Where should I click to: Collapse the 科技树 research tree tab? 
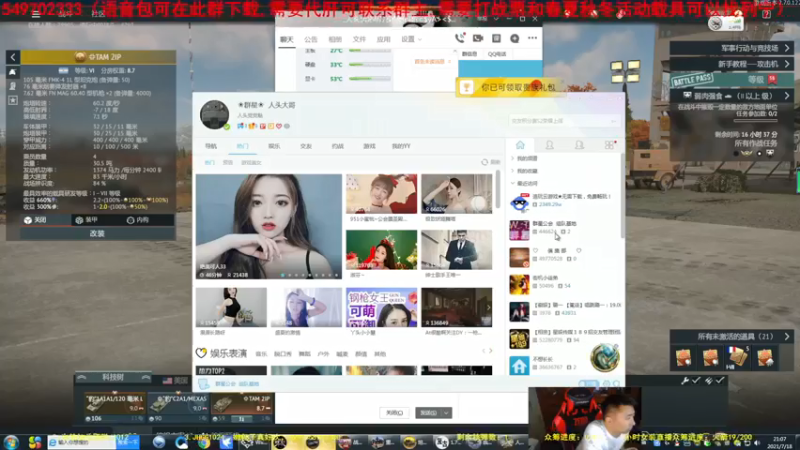pos(113,378)
